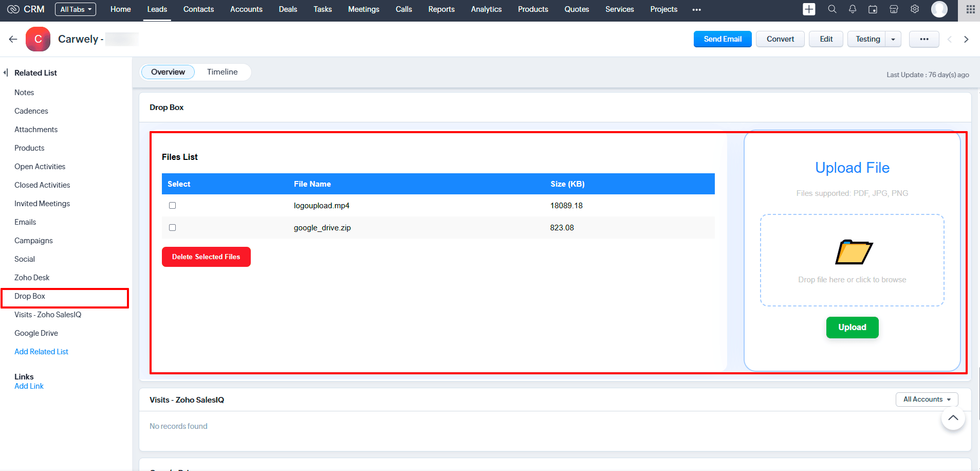Open the calendar icon in top bar
This screenshot has height=471, width=980.
point(873,9)
